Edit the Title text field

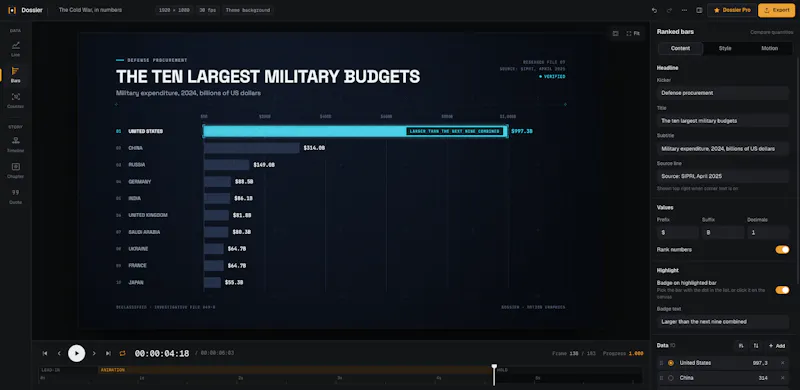(723, 121)
